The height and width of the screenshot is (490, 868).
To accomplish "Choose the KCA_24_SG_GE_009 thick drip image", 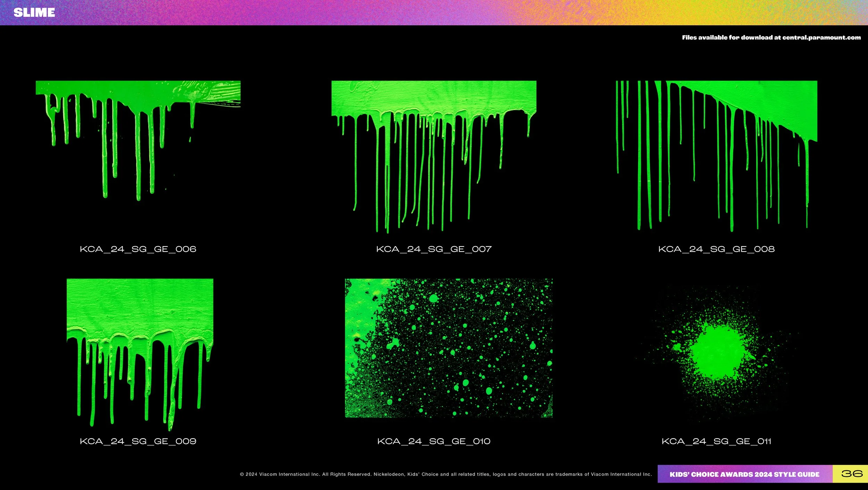I will click(x=140, y=355).
